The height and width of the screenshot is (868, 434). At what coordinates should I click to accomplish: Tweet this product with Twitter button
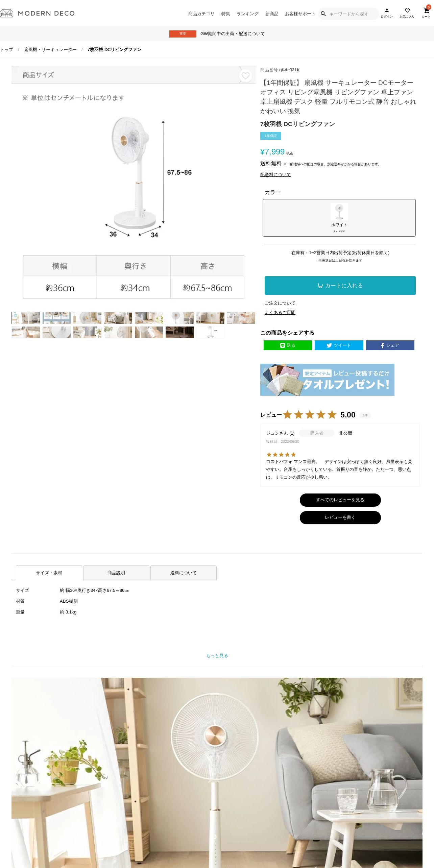coord(339,345)
